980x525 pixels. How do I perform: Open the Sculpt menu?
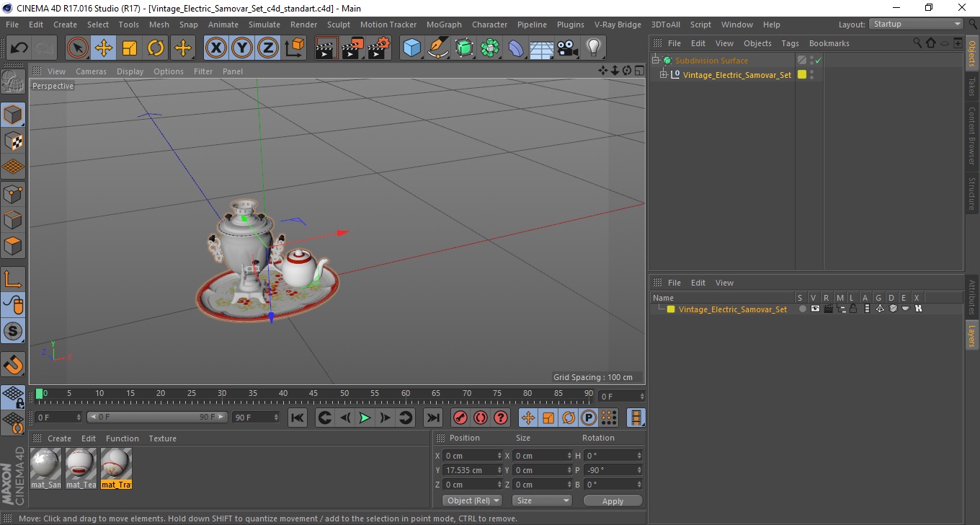click(x=338, y=25)
